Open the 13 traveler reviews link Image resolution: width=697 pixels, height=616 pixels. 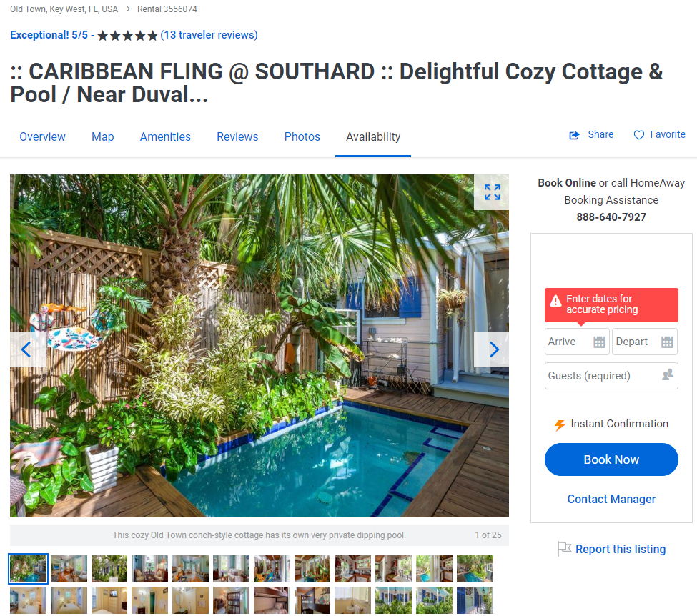(209, 35)
